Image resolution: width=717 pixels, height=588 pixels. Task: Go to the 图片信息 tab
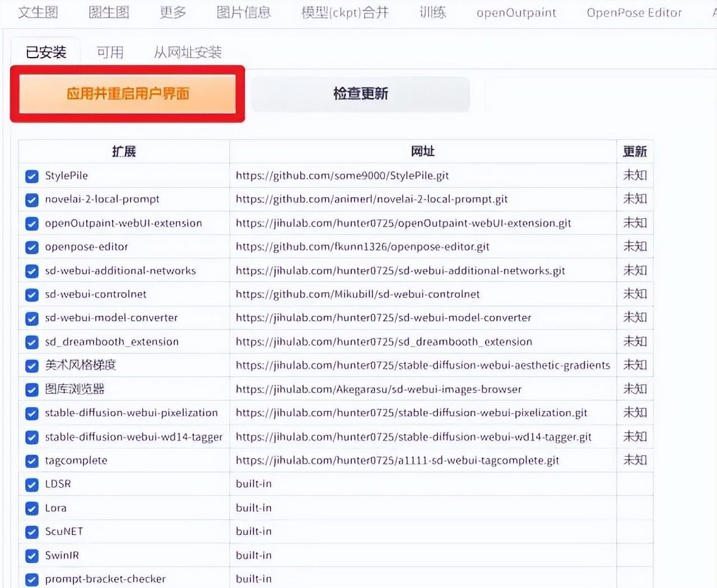point(244,12)
